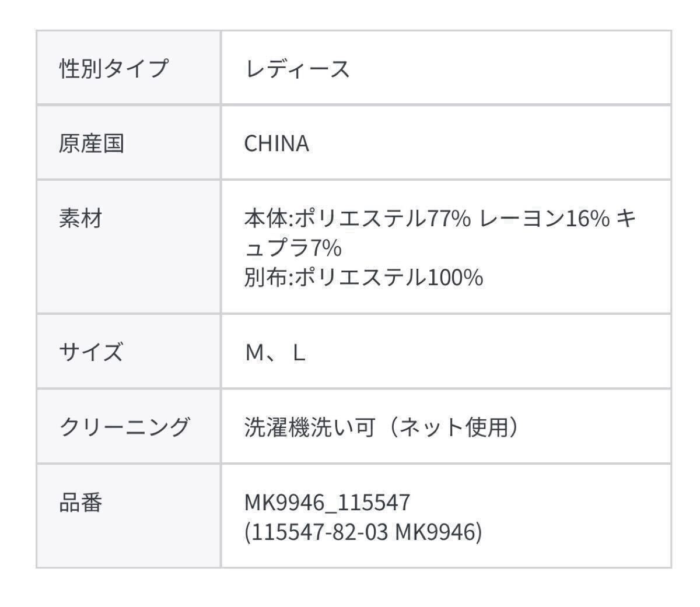Click the 品番 row label
Viewport: 700px width, 607px height.
point(80,502)
